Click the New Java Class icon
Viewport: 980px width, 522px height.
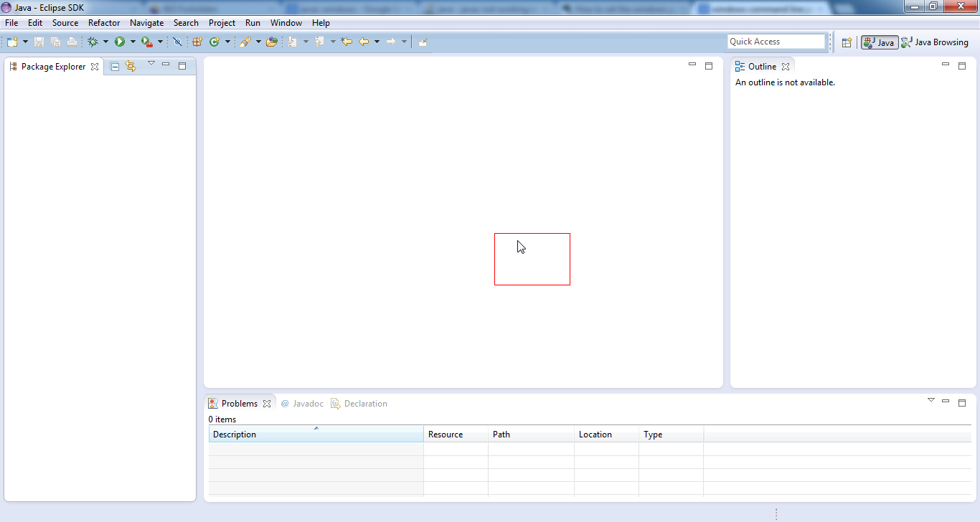pyautogui.click(x=214, y=42)
